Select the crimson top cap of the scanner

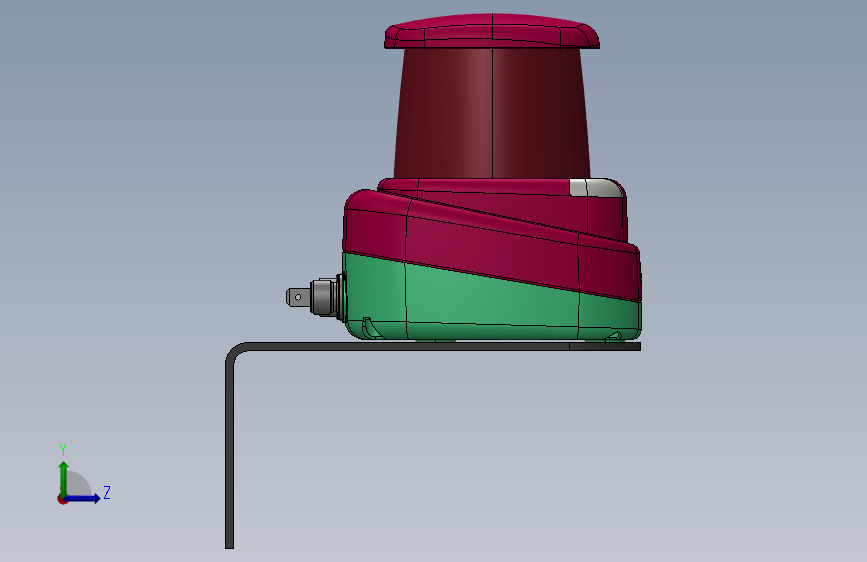point(492,32)
